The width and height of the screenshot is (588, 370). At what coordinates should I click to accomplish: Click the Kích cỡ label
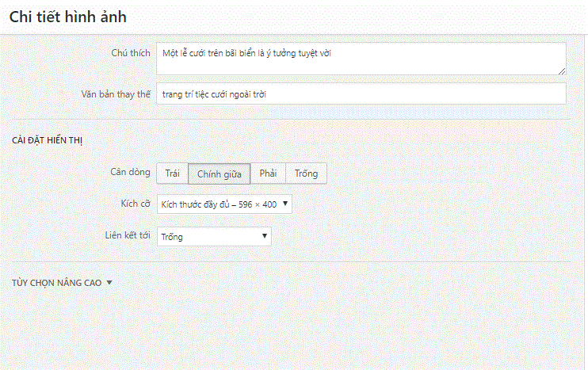135,204
